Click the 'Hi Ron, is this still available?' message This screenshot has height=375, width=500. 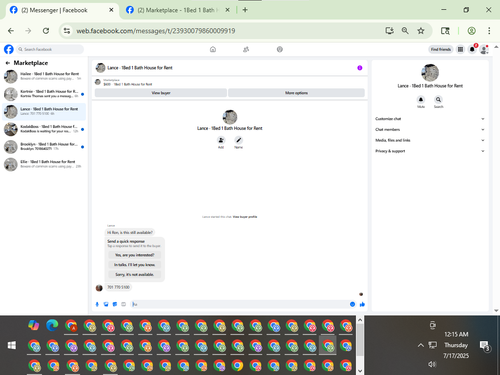(x=130, y=232)
